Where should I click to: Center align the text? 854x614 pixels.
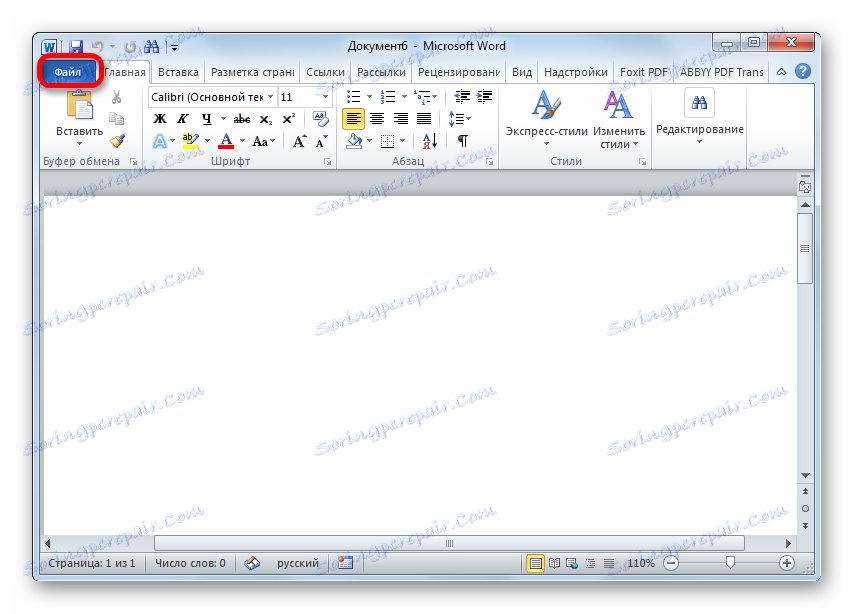(x=377, y=118)
